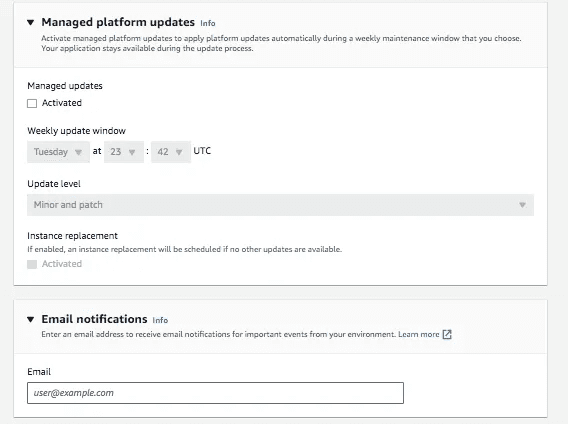Viewport: 568px width, 424px height.
Task: Click the arrow icon in hour dropdown
Action: click(x=132, y=152)
